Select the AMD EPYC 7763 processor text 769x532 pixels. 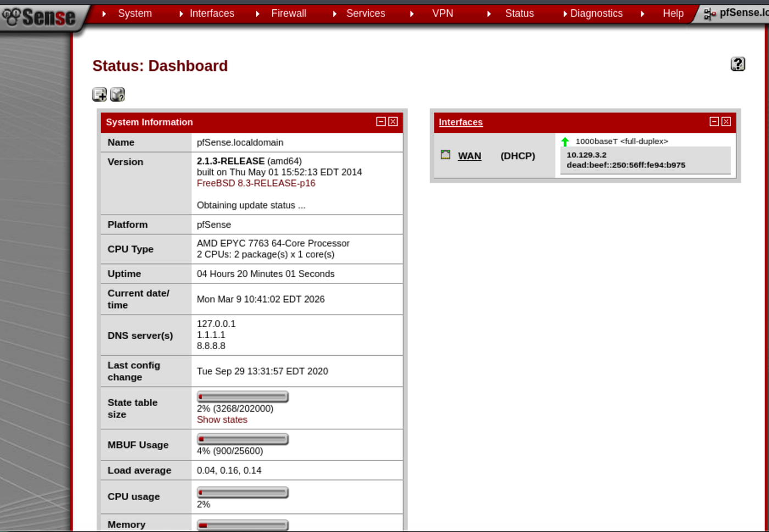273,243
